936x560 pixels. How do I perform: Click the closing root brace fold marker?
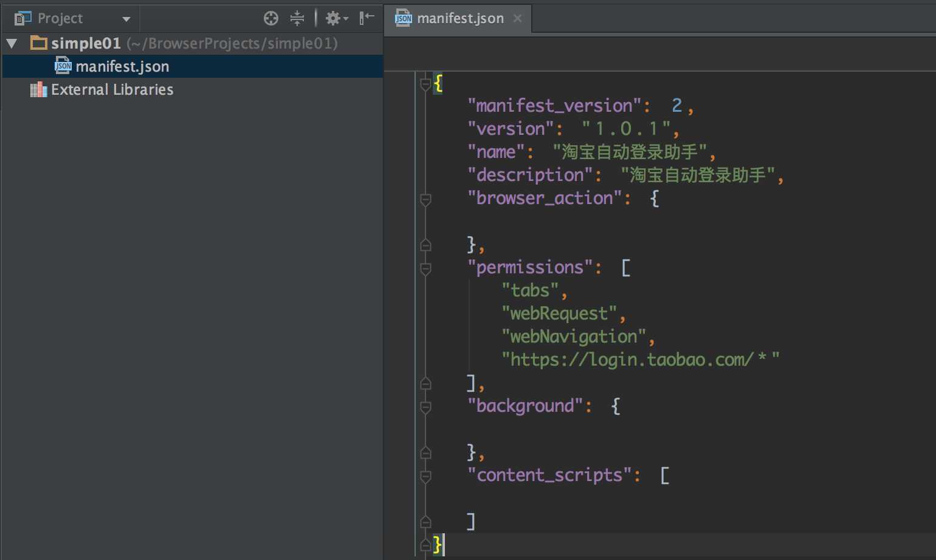click(425, 545)
